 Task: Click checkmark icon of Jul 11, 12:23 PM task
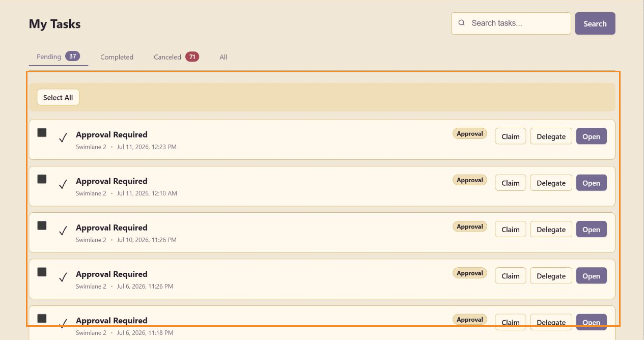63,138
